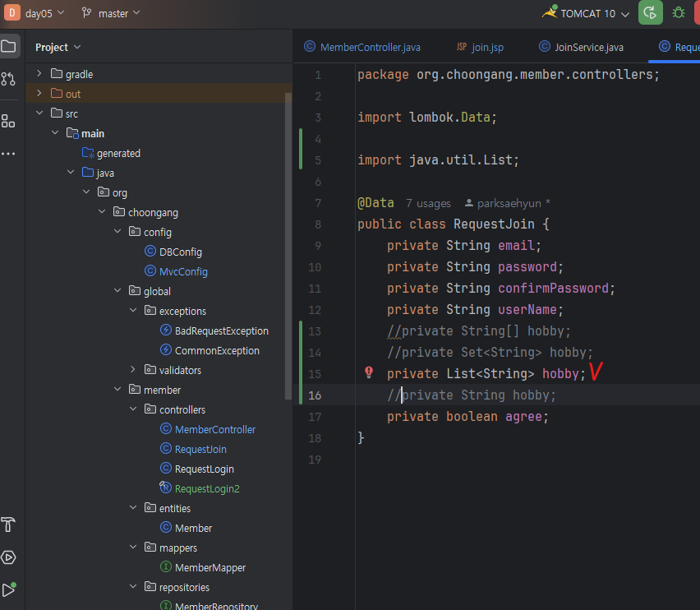Open the Commit tool window icon
This screenshot has height=610, width=700.
[8, 79]
